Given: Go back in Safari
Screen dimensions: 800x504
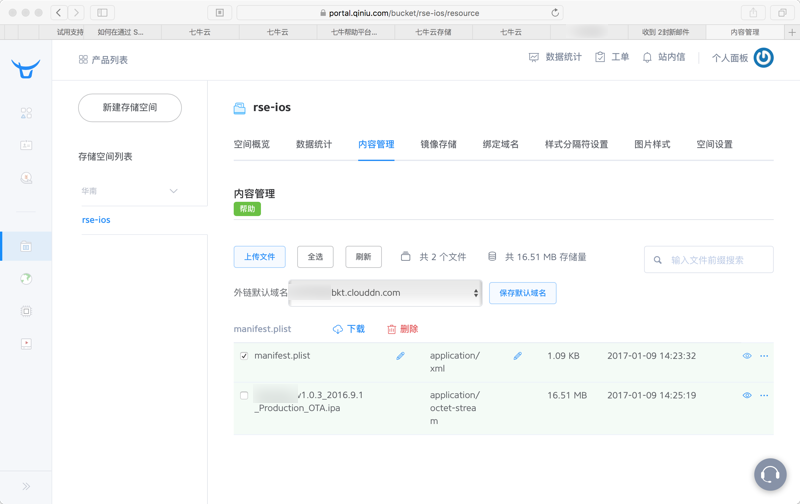Looking at the screenshot, I should click(59, 12).
